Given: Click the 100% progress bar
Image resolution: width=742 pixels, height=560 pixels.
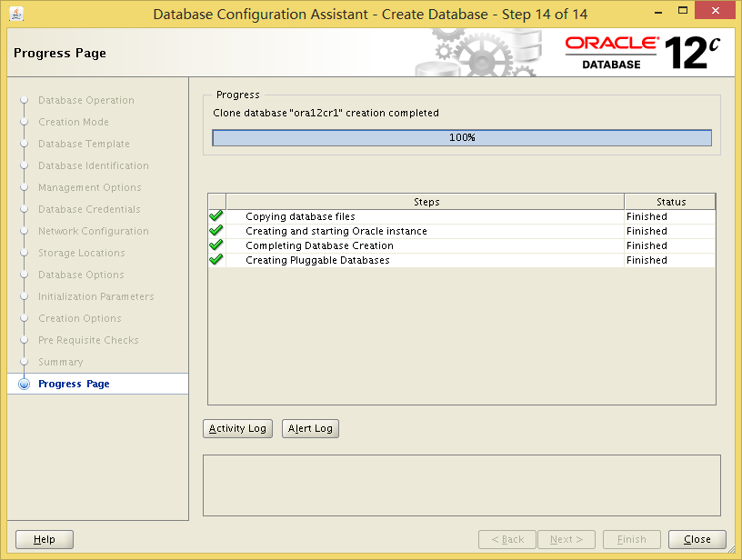Looking at the screenshot, I should click(461, 138).
